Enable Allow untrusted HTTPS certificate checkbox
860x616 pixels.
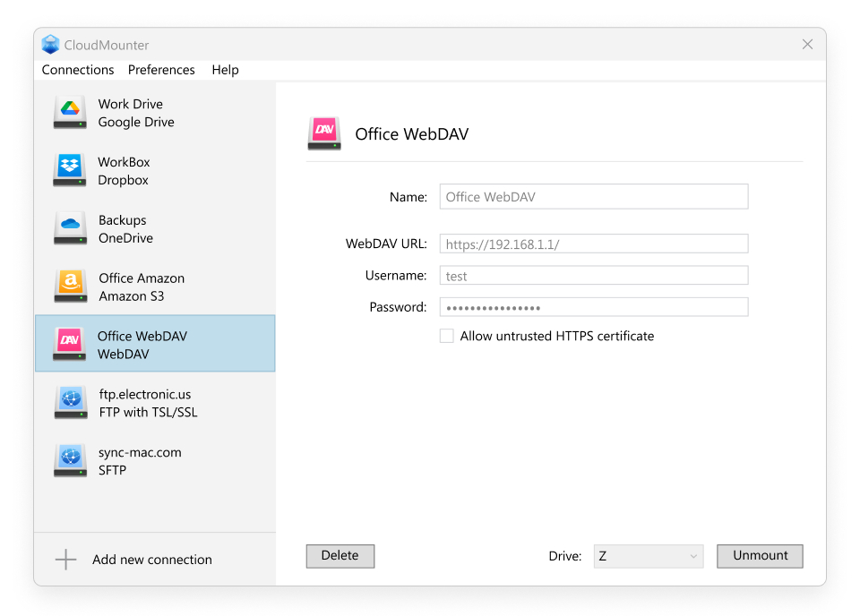[447, 337]
